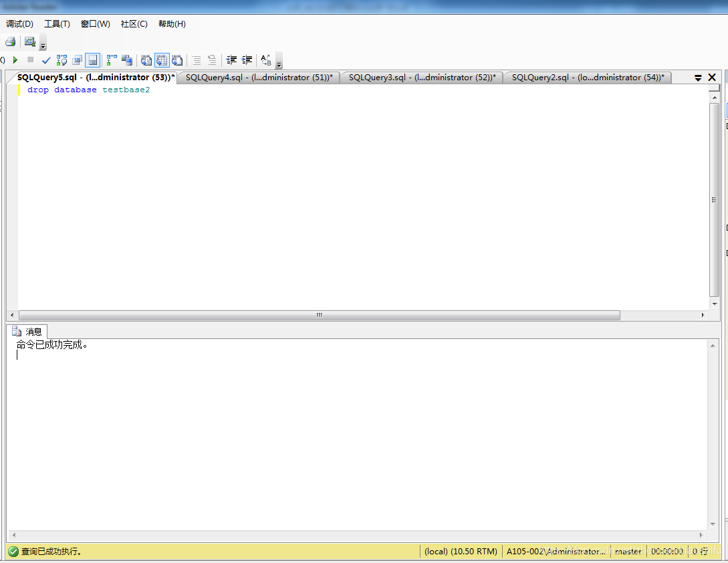This screenshot has width=728, height=563.
Task: Open the 帮助(H) menu
Action: [172, 23]
